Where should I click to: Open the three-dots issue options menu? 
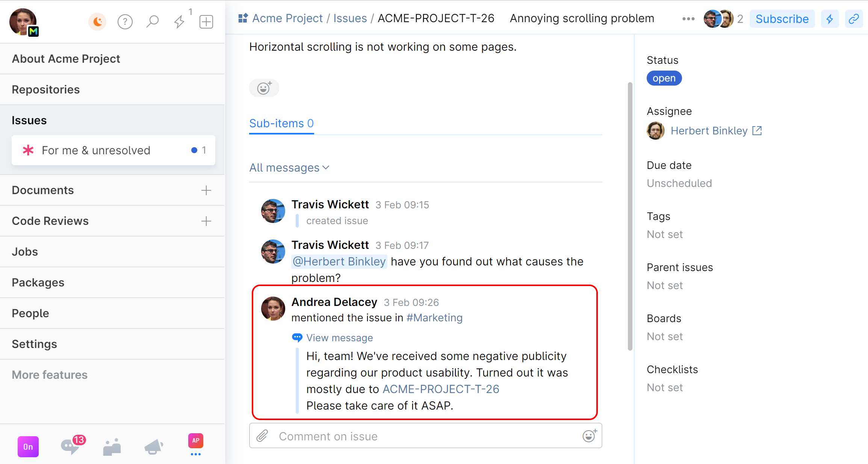click(x=688, y=19)
